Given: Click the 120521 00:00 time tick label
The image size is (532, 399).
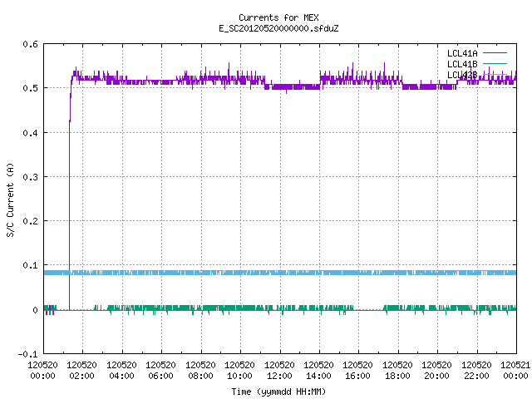Looking at the screenshot, I should click(x=515, y=371).
